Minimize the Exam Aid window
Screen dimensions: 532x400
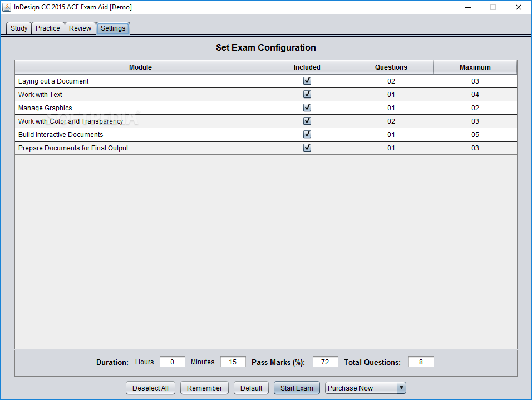tap(468, 7)
